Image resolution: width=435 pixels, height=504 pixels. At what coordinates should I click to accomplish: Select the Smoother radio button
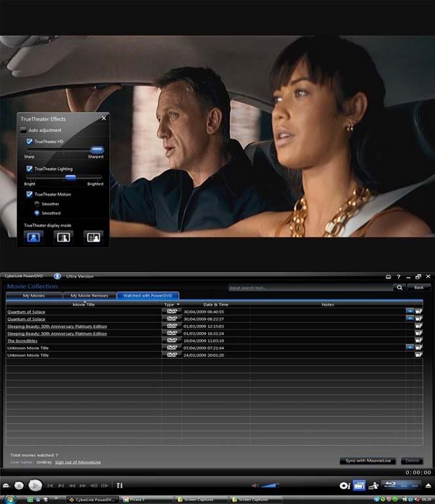coord(37,204)
